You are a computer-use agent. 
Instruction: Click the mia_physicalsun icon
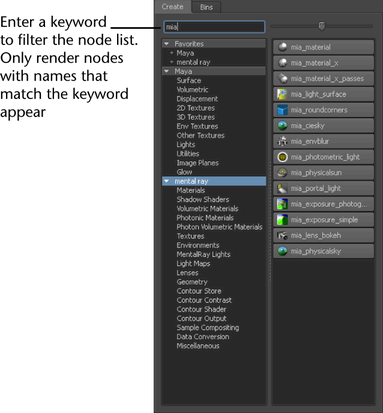282,173
